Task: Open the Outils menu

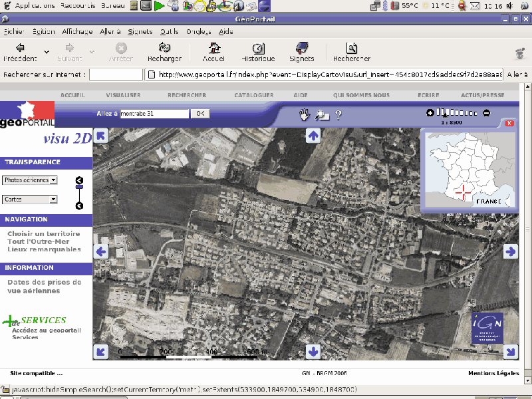Action: tap(170, 31)
